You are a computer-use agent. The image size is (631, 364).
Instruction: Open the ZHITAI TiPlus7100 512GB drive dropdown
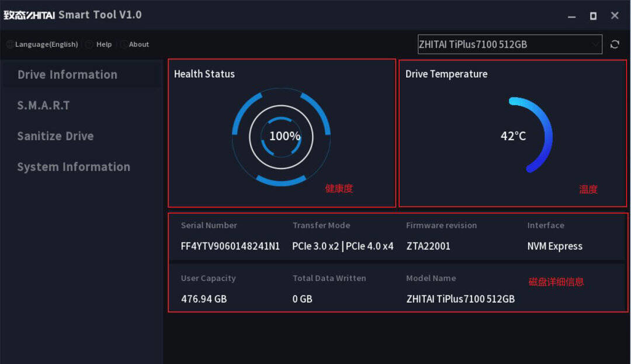click(x=510, y=44)
